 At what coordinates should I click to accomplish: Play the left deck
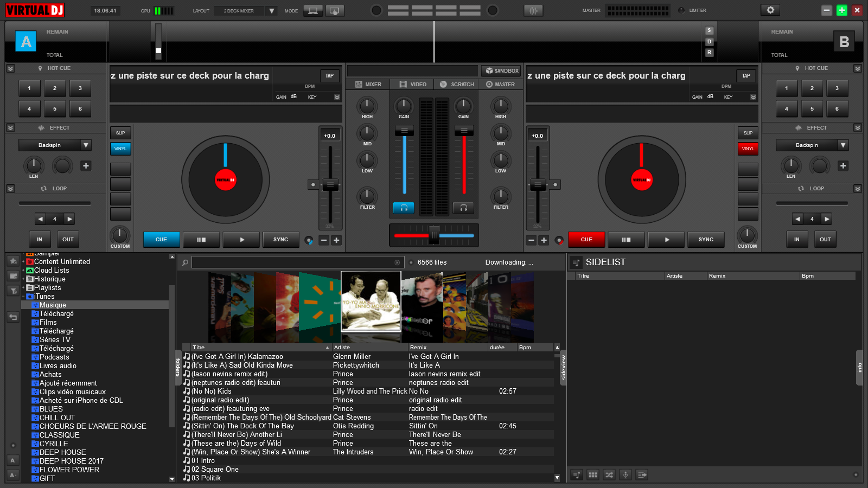point(241,240)
